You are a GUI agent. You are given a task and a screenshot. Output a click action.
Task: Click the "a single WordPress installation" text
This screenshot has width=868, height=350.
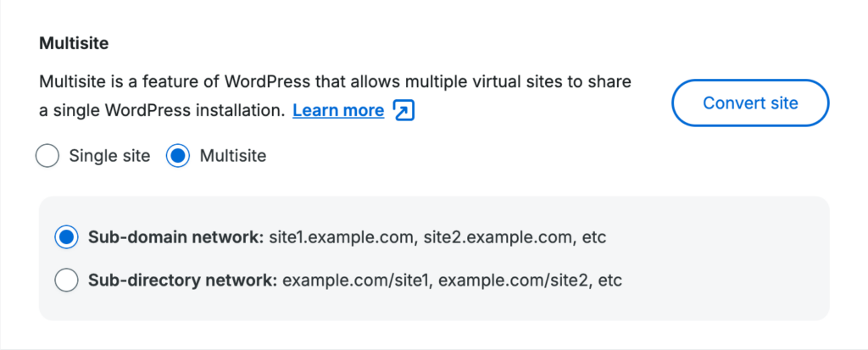pos(161,110)
